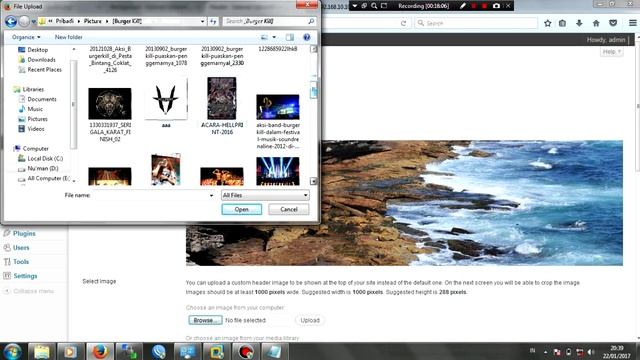Click the window icon in the recording bar

[364, 6]
